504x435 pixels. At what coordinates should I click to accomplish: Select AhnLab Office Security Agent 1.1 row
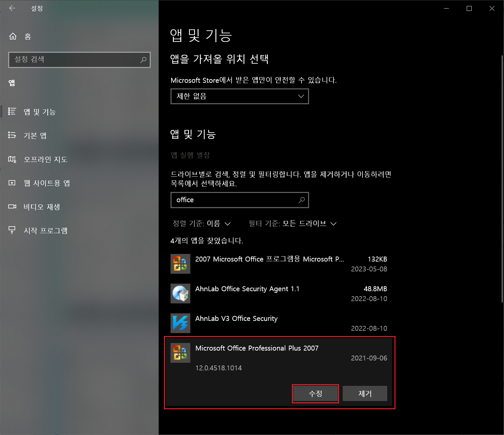pyautogui.click(x=279, y=294)
